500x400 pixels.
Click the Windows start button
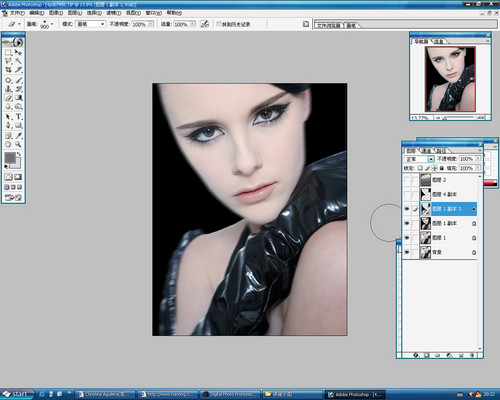[17, 394]
